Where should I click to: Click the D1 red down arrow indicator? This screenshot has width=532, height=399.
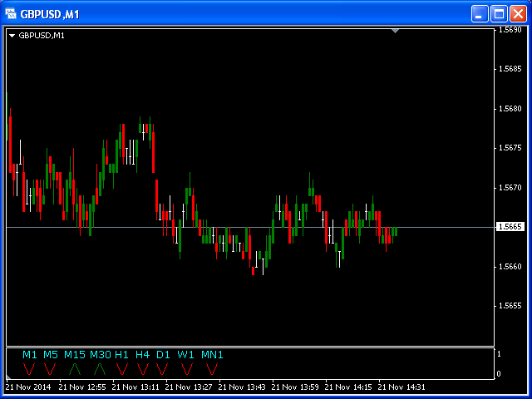[162, 369]
